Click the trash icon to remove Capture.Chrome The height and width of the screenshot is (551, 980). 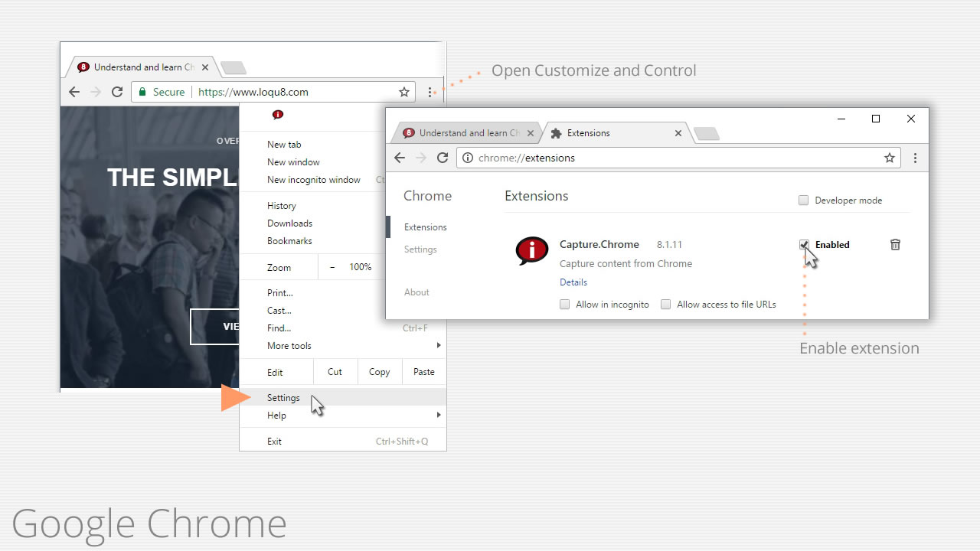click(895, 245)
